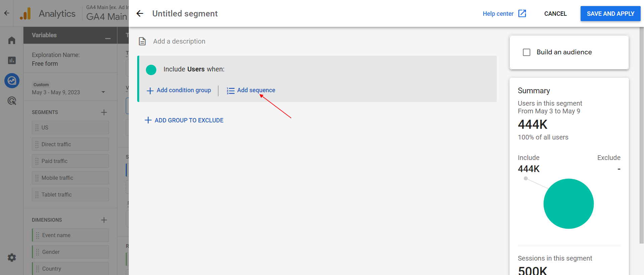Go back using the segment builder arrow
Image resolution: width=644 pixels, height=275 pixels.
[140, 13]
